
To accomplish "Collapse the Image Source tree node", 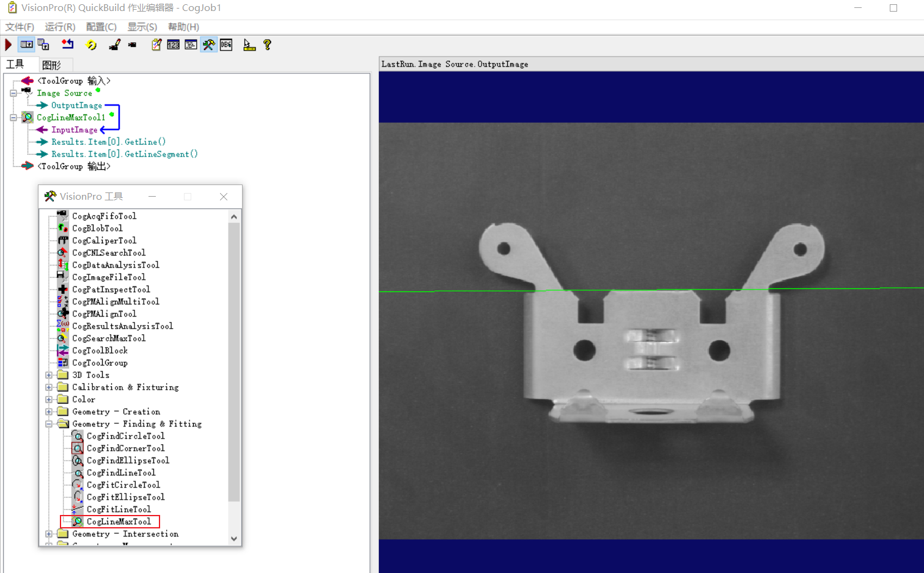I will (13, 93).
